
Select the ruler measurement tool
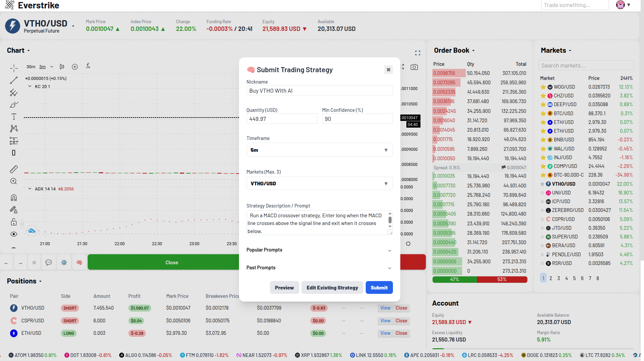tap(14, 169)
